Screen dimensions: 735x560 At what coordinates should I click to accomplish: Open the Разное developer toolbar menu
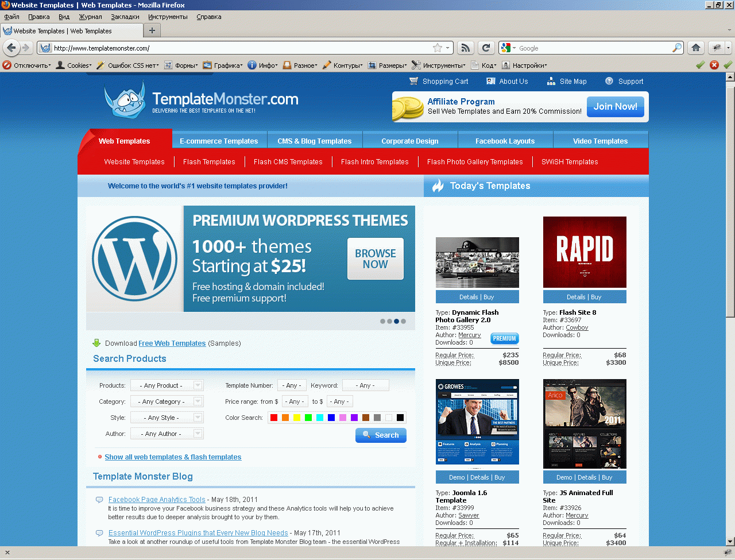pyautogui.click(x=300, y=65)
